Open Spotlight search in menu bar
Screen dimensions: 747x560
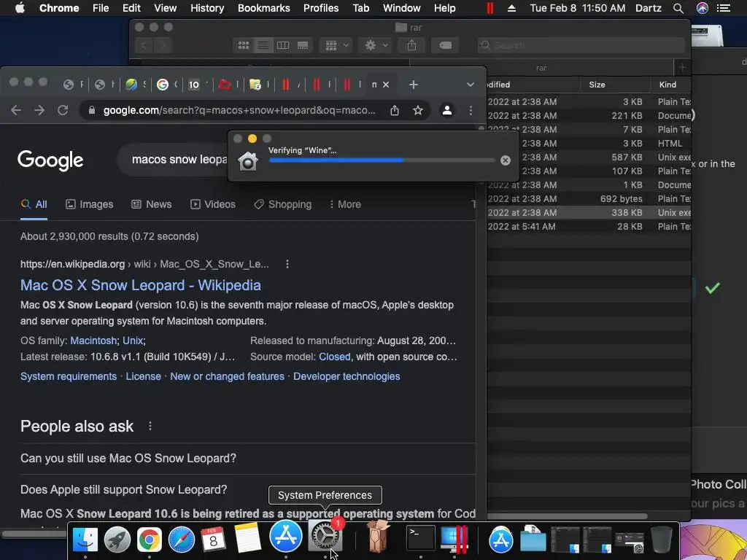tap(678, 8)
